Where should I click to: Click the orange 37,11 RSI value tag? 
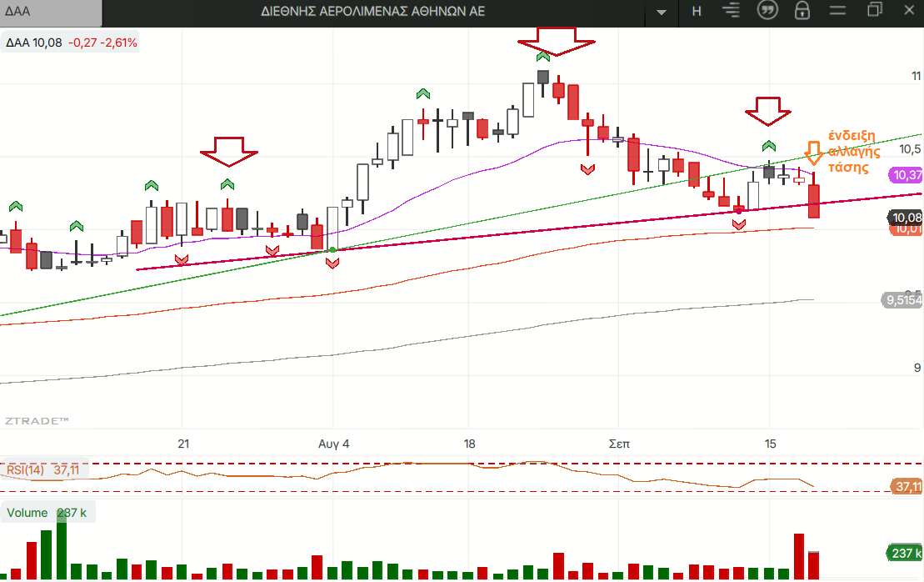[907, 486]
